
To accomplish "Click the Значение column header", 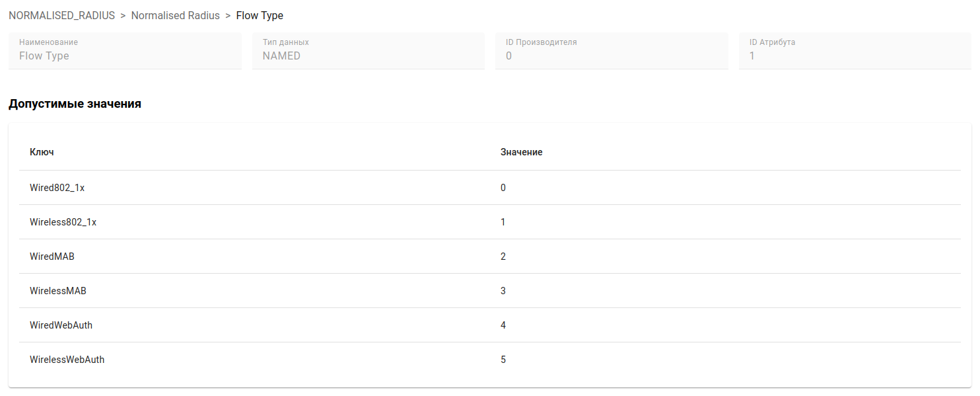I will point(521,152).
